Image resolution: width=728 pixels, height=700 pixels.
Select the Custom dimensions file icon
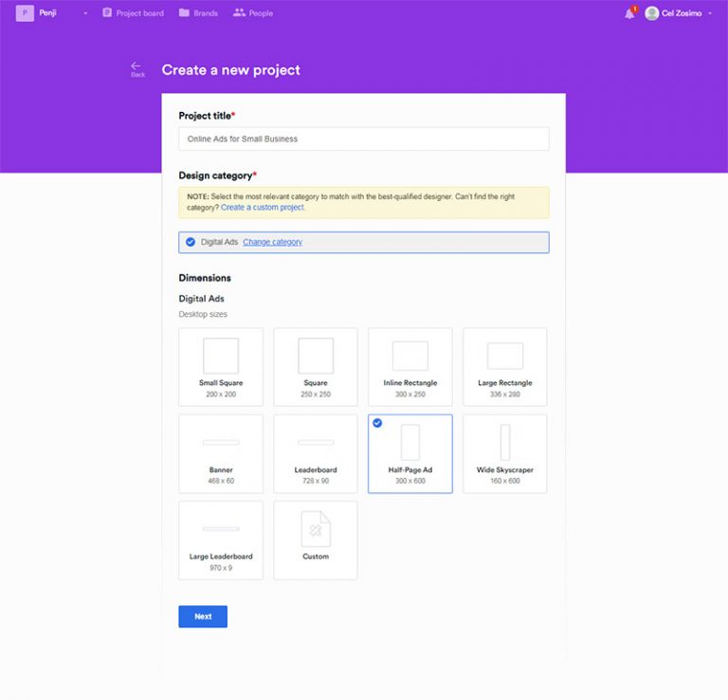click(x=316, y=529)
